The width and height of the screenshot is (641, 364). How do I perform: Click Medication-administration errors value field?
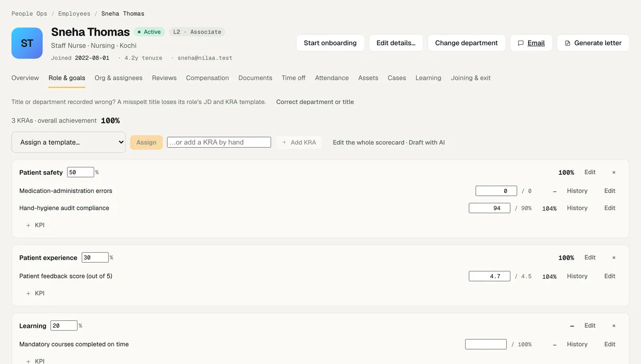[x=496, y=191]
